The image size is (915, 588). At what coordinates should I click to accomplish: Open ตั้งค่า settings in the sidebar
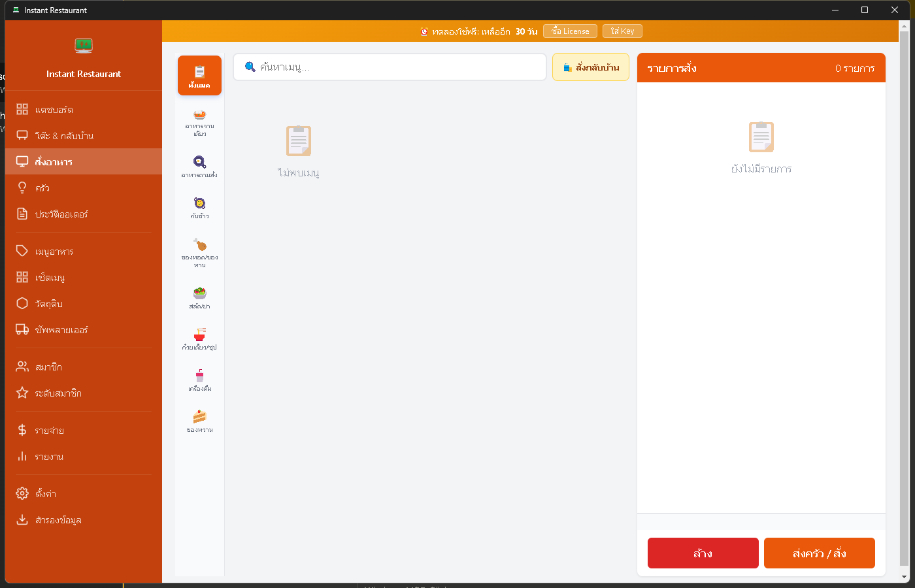pos(46,494)
